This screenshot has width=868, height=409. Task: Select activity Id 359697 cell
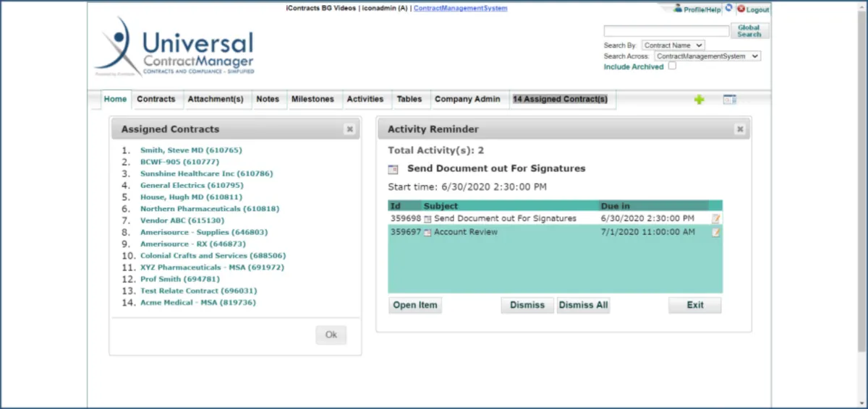coord(406,232)
